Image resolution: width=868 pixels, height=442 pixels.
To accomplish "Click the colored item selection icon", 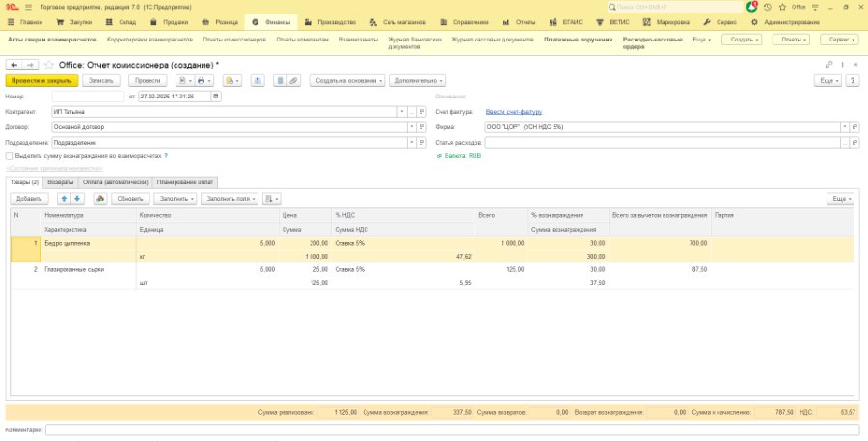I will point(100,198).
